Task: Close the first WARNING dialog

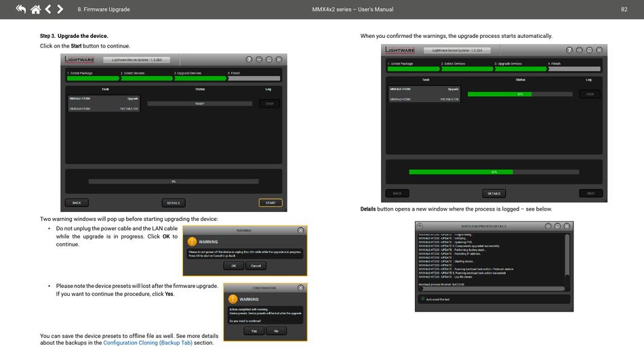Action: click(x=300, y=230)
